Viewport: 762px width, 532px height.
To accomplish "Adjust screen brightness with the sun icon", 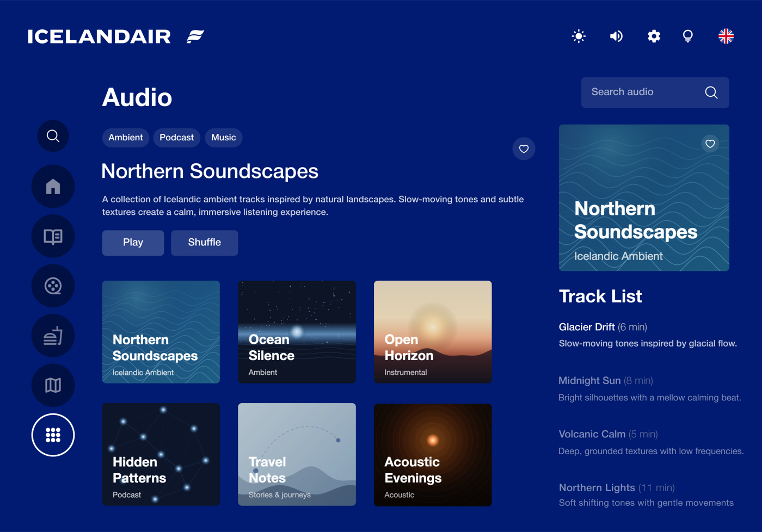I will tap(579, 36).
